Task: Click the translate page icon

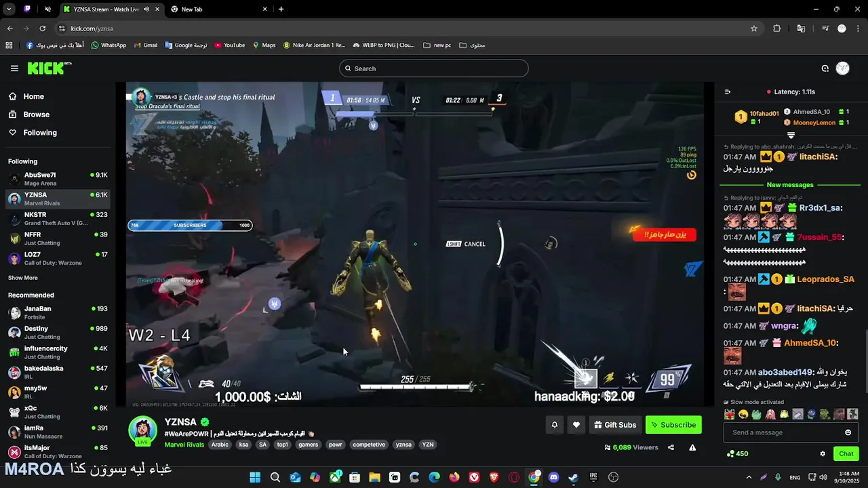Action: pos(801,28)
